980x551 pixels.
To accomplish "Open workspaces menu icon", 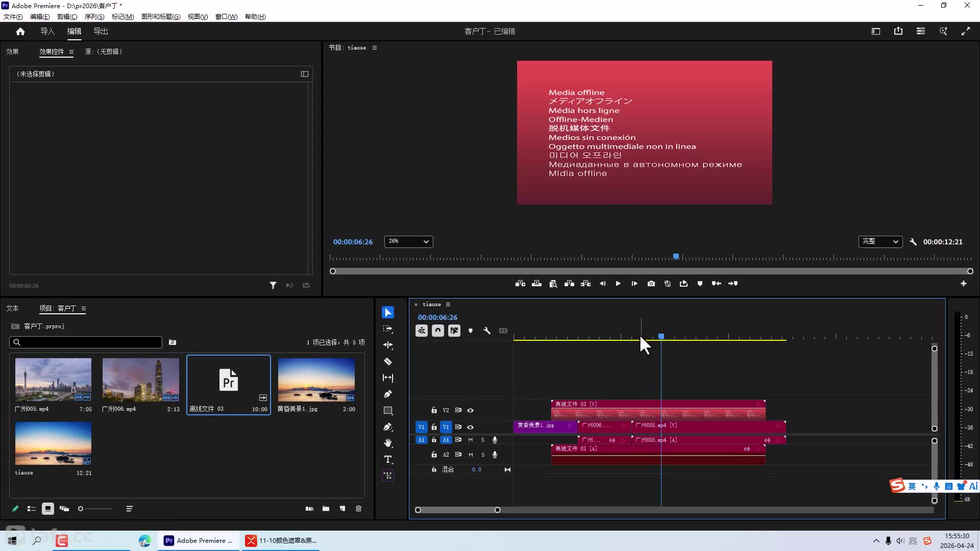I will coord(921,32).
